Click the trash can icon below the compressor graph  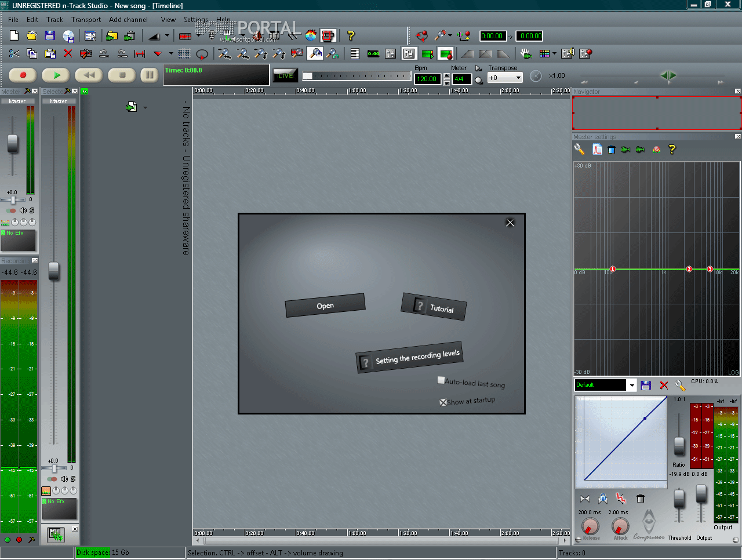click(641, 499)
